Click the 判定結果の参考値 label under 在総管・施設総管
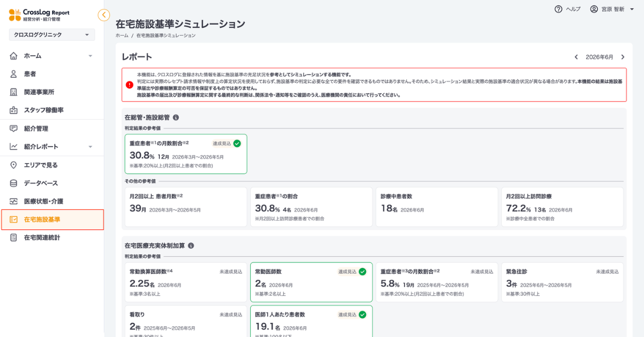Viewport: 644px width, 337px height. point(142,128)
